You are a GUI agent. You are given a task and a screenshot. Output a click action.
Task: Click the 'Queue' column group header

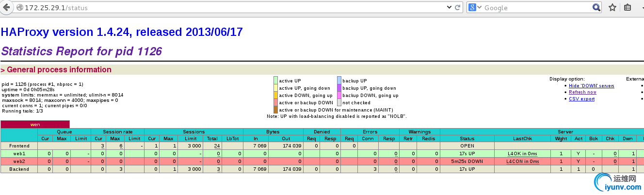[x=64, y=131]
